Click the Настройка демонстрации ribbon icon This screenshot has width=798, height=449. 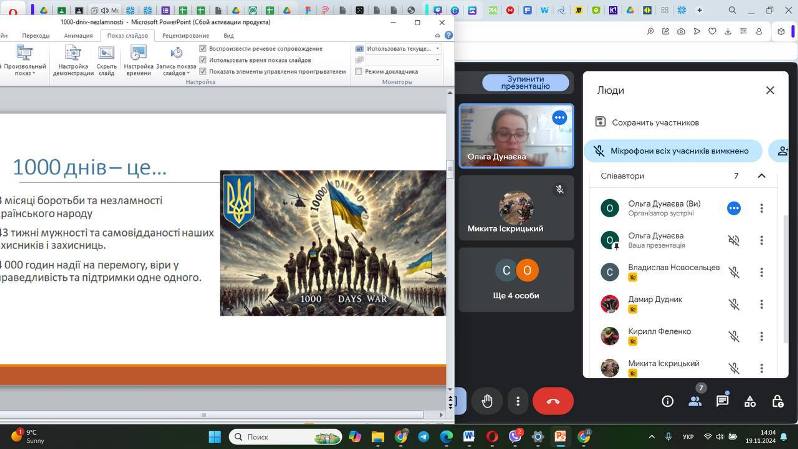pos(73,60)
